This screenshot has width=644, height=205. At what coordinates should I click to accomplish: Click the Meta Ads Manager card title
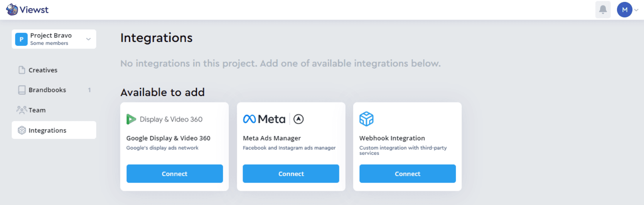(272, 138)
